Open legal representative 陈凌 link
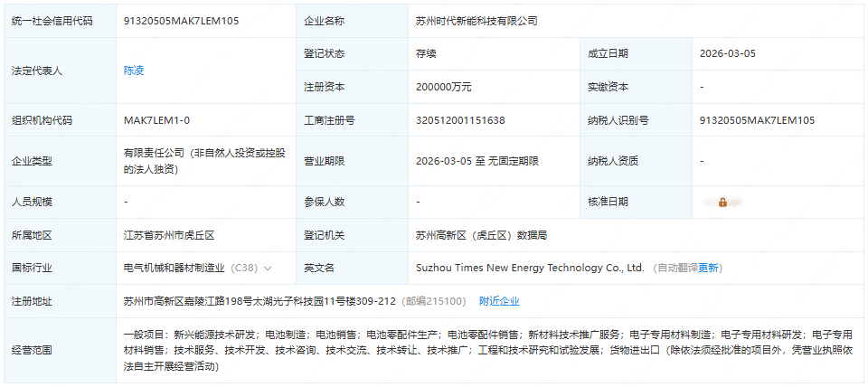The image size is (868, 387). tap(134, 71)
